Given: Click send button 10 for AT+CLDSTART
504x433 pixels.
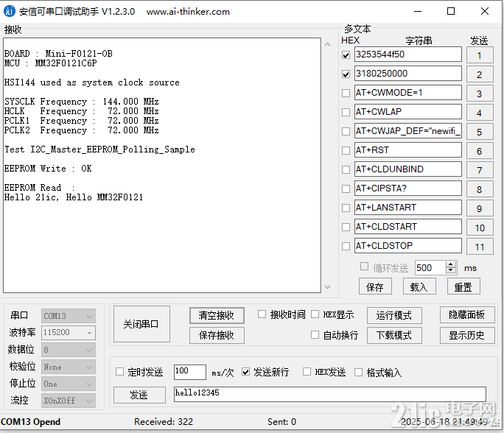Looking at the screenshot, I should click(480, 228).
